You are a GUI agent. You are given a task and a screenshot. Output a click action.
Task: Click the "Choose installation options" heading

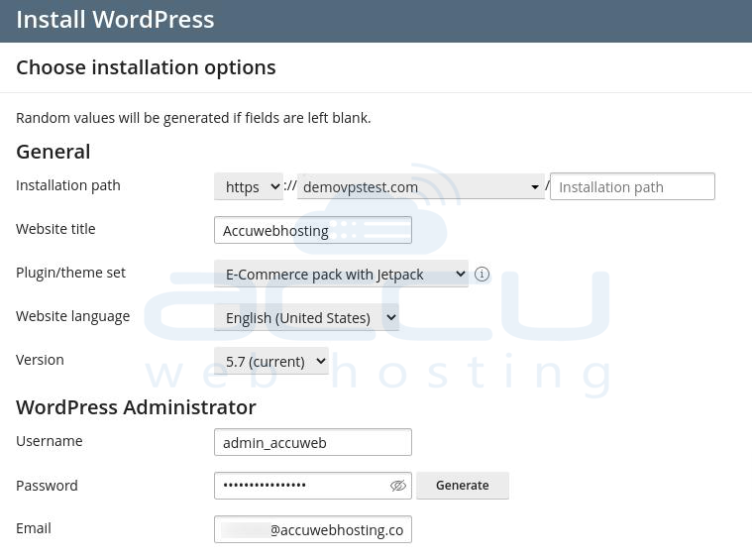[146, 67]
